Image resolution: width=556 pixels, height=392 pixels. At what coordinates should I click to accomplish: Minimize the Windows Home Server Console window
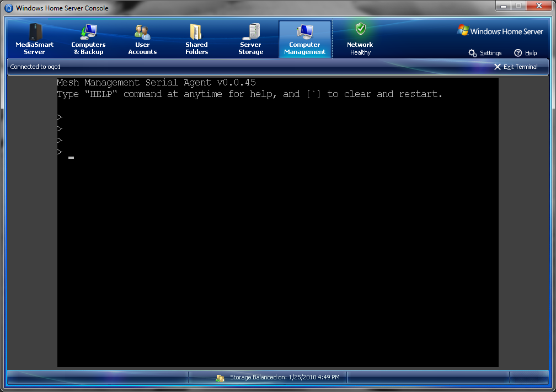click(x=503, y=6)
